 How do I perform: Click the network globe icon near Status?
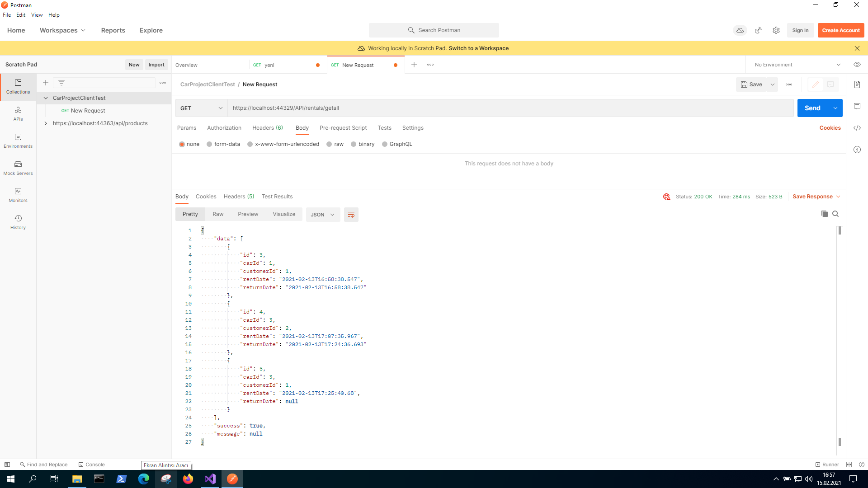666,197
